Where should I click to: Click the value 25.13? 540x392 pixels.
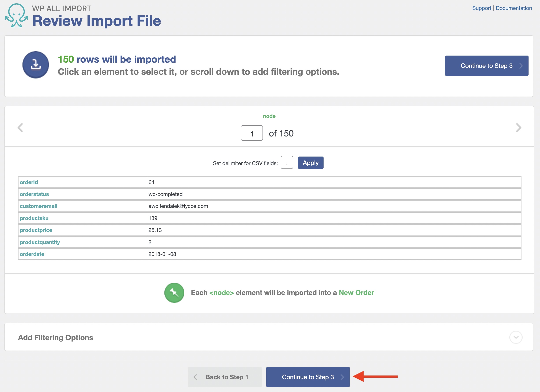[155, 230]
